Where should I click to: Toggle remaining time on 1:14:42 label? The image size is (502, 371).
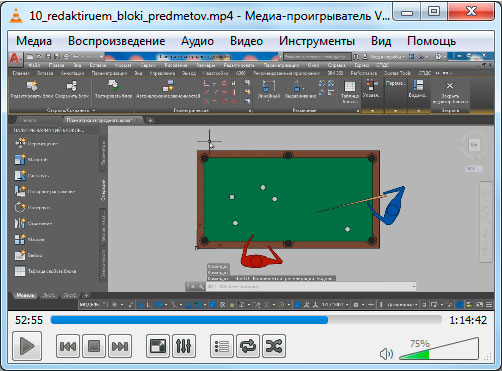(468, 320)
